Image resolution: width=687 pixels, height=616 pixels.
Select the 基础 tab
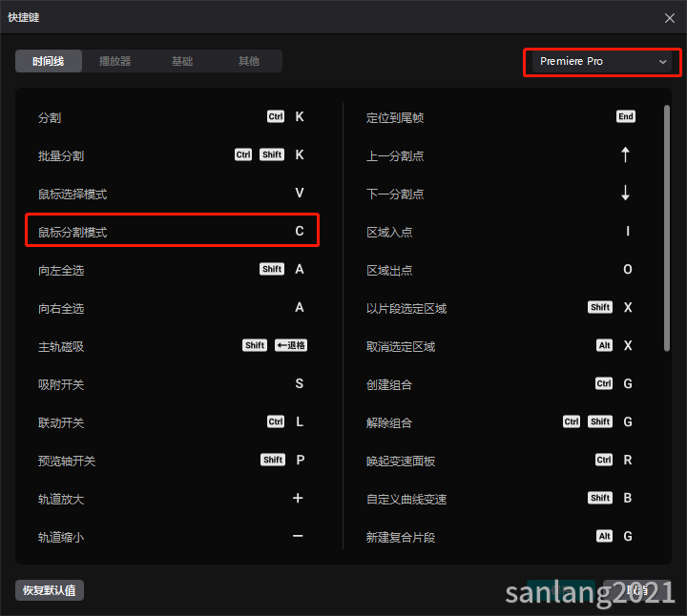pos(182,61)
